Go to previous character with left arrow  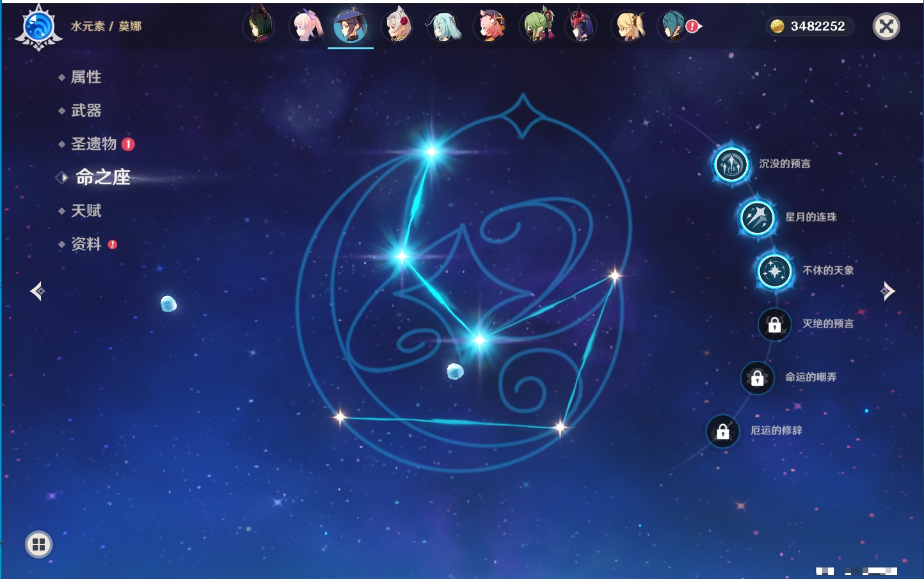coord(37,291)
